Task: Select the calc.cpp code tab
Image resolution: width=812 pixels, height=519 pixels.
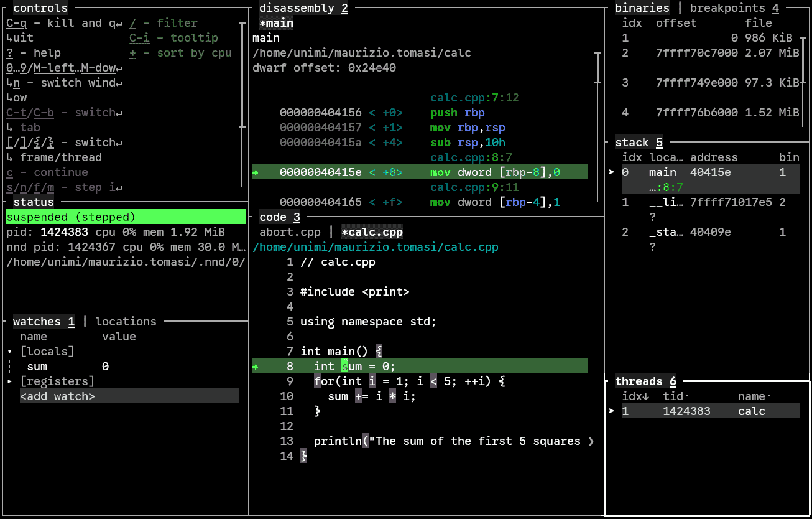Action: 372,232
